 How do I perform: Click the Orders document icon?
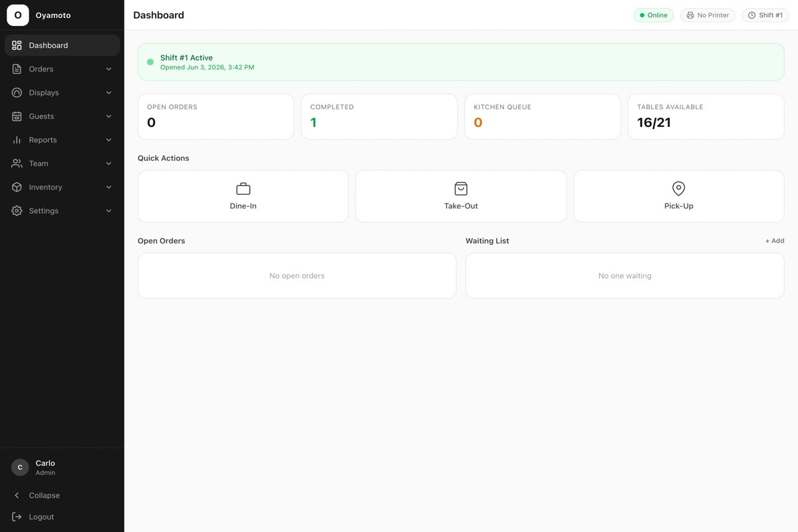17,69
